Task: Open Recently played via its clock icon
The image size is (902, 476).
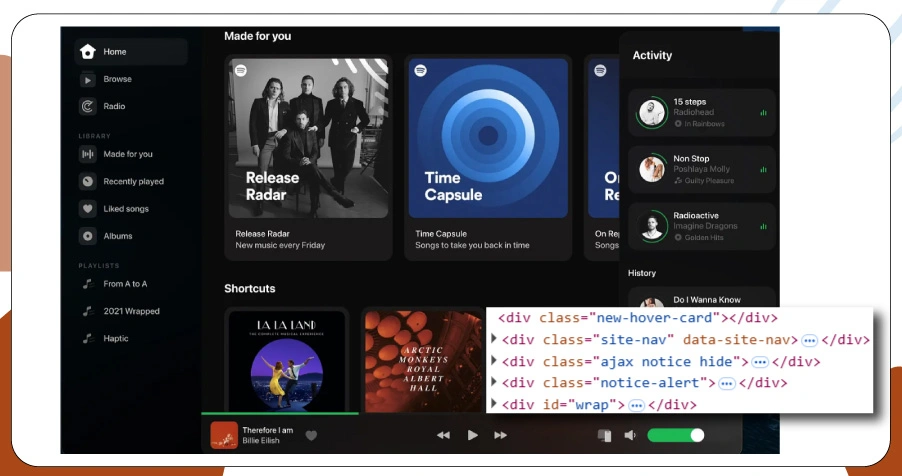Action: tap(88, 181)
